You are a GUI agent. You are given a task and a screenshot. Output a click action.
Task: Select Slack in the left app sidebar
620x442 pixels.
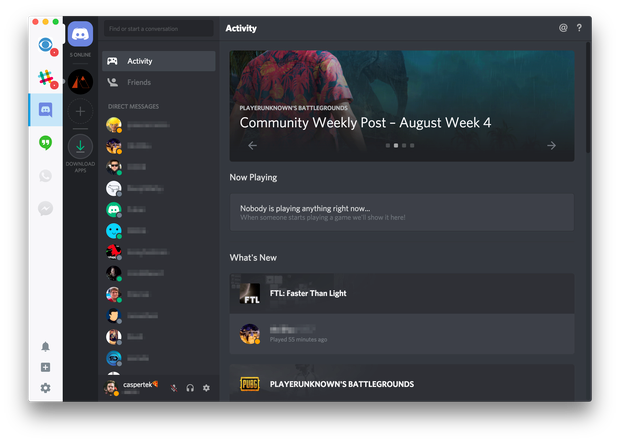[46, 77]
